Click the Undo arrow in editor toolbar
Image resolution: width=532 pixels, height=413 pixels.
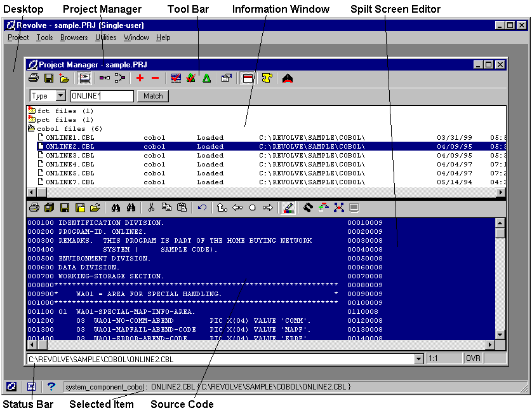(x=202, y=208)
